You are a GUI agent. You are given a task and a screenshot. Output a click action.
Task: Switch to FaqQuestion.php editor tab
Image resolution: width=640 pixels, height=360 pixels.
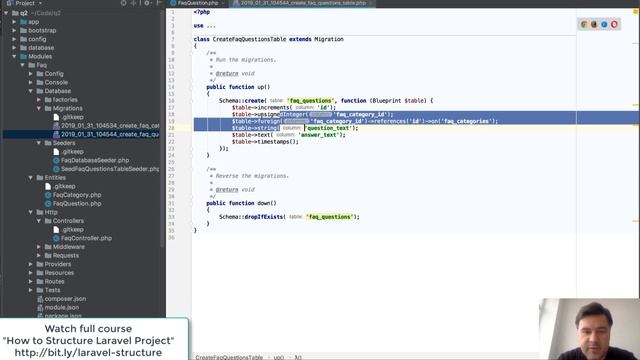click(198, 3)
